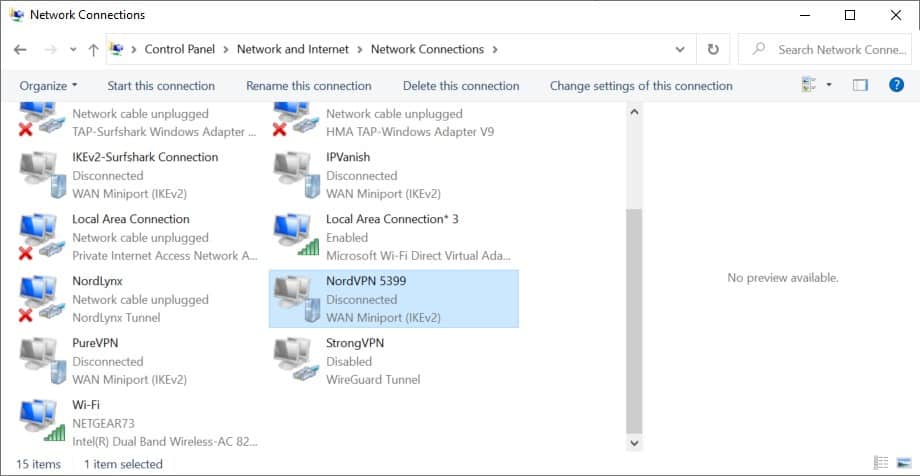The image size is (920, 476).
Task: Switch to large icons view in status bar
Action: point(904,464)
